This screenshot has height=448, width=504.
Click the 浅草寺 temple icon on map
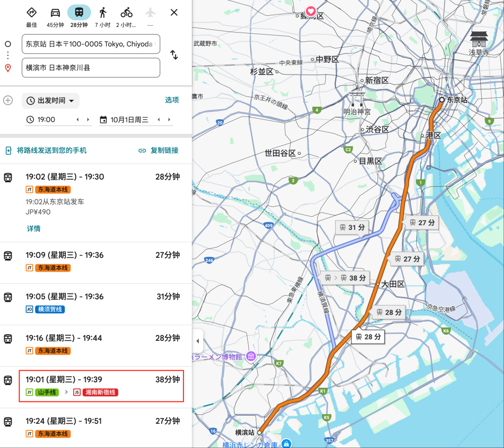pyautogui.click(x=479, y=39)
